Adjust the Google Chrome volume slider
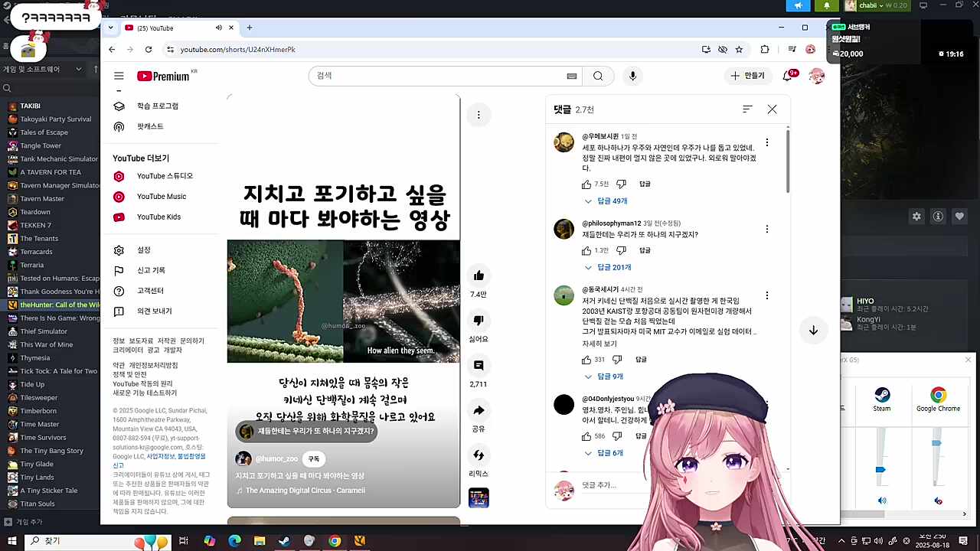The image size is (980, 551). tap(936, 443)
